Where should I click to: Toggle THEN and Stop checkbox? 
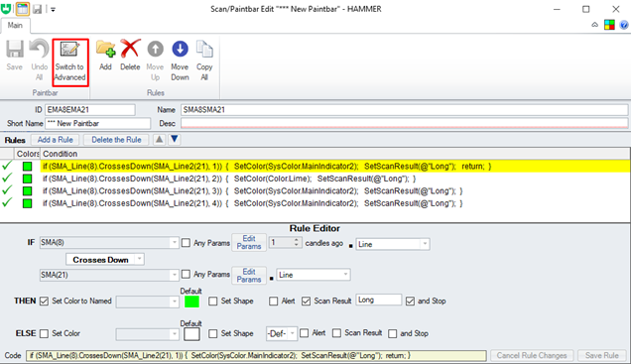(x=410, y=301)
